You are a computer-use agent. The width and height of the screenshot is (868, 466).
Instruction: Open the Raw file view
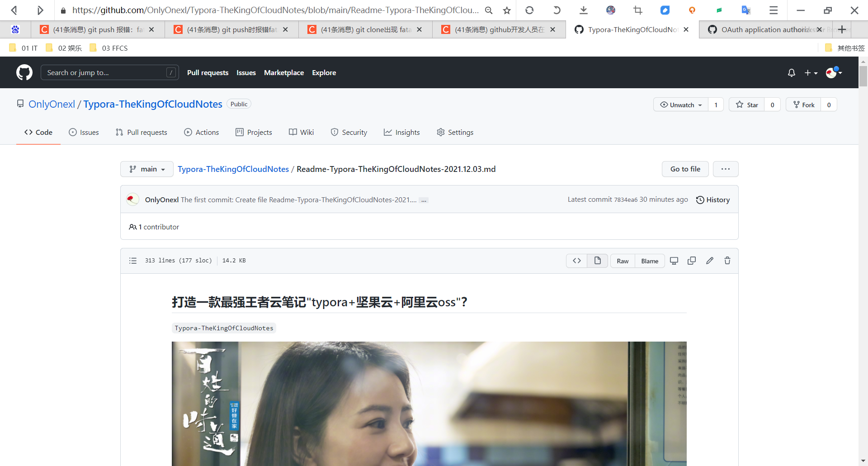tap(623, 261)
